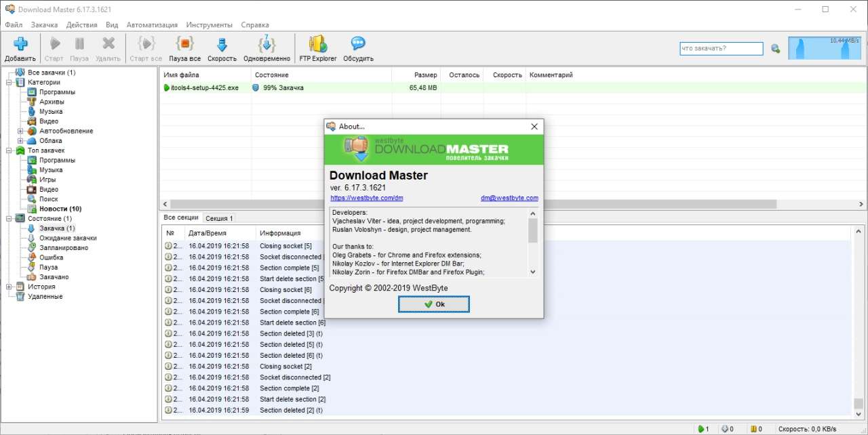The image size is (868, 435).
Task: Sort by the Скорость column header
Action: coord(505,75)
